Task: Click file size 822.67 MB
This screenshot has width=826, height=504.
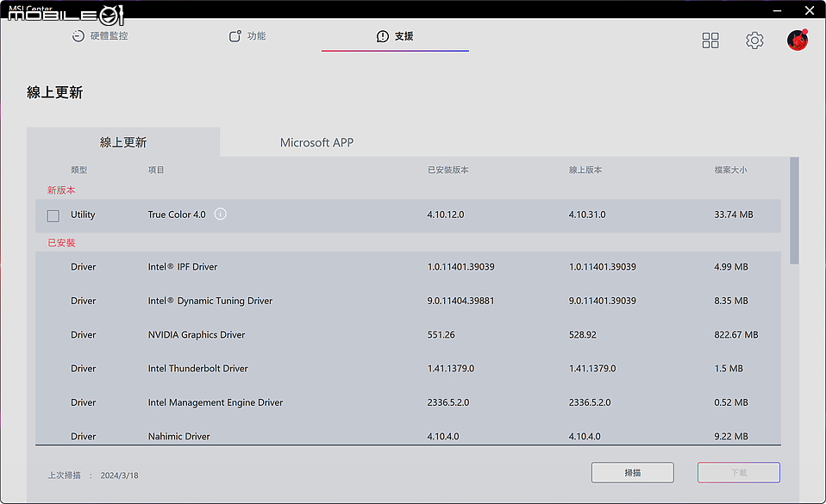Action: [x=736, y=334]
